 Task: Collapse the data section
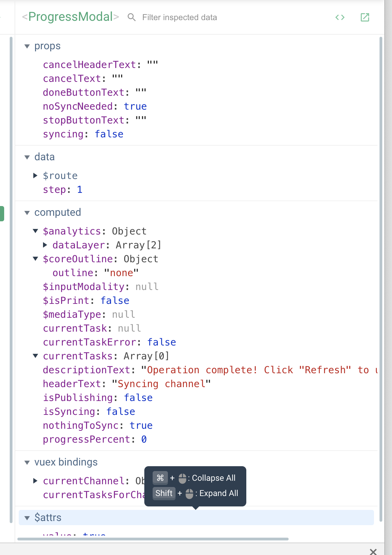pos(27,157)
